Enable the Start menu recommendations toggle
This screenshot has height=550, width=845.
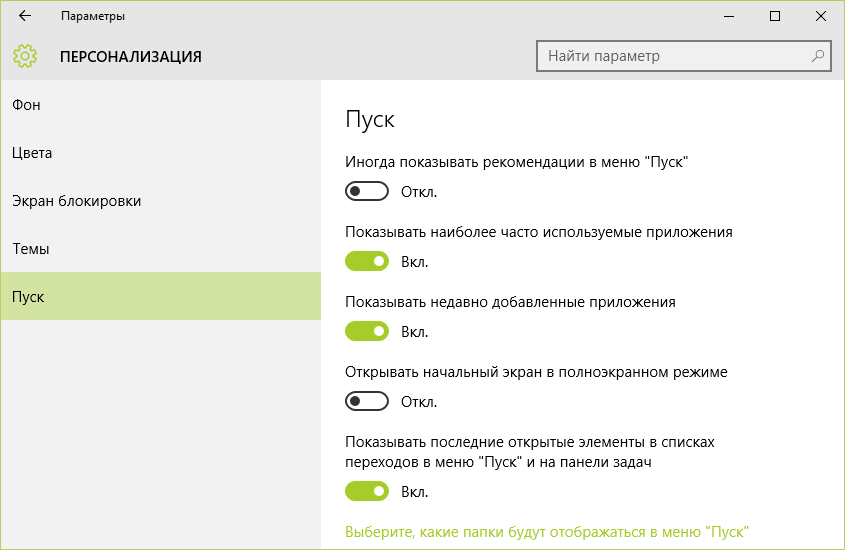(366, 191)
